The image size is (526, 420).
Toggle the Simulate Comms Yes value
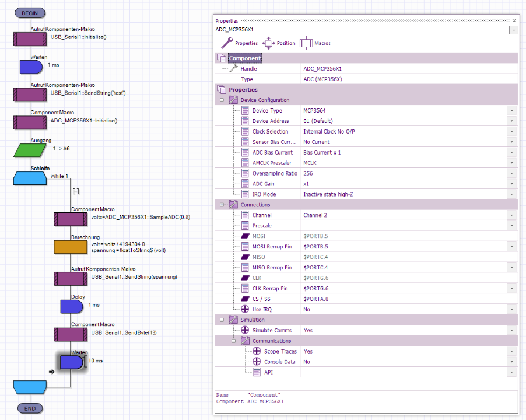click(x=307, y=330)
